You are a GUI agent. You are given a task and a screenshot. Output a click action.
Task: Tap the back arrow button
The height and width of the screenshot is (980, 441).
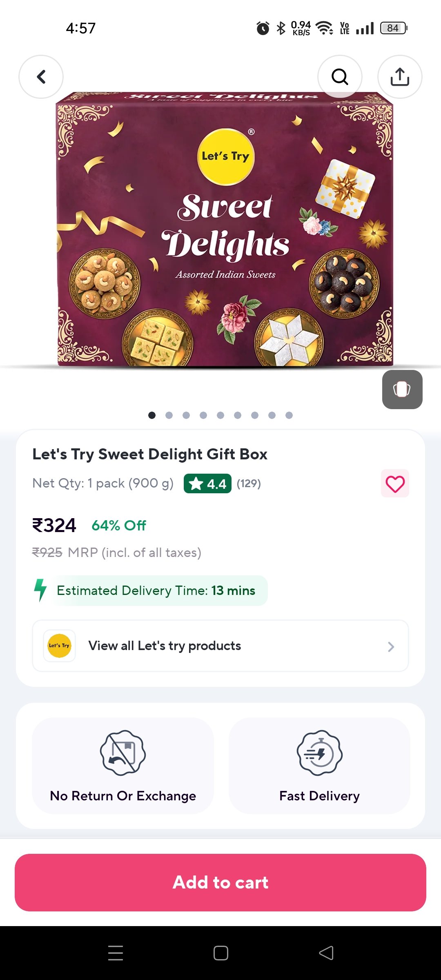41,77
